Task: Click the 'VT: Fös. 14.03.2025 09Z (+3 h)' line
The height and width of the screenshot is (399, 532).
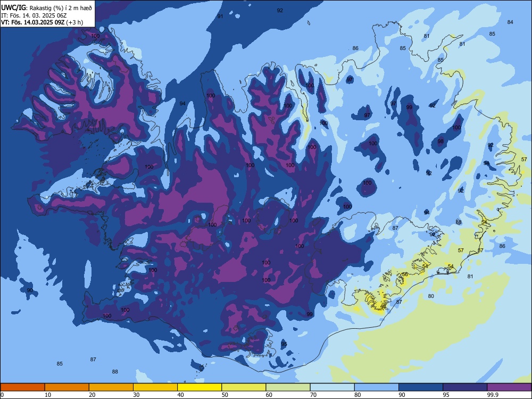Action: tap(42, 23)
